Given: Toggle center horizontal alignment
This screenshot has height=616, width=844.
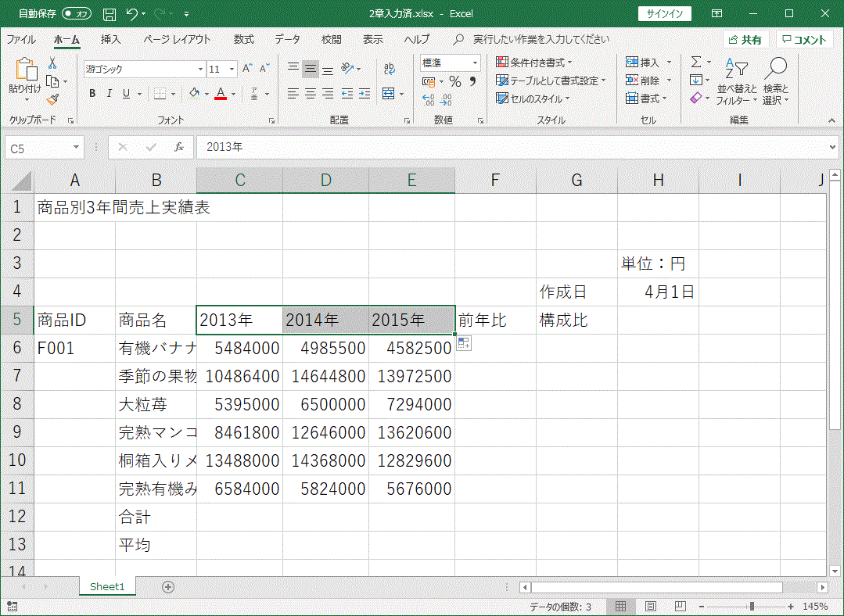Looking at the screenshot, I should coord(311,94).
